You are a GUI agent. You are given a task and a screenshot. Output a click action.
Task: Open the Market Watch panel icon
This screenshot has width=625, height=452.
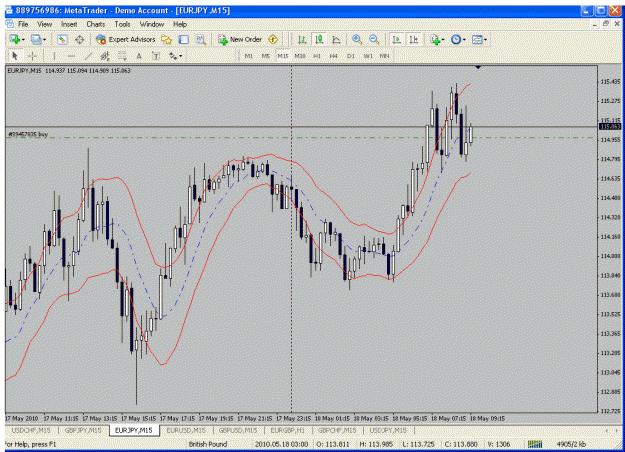pyautogui.click(x=62, y=39)
